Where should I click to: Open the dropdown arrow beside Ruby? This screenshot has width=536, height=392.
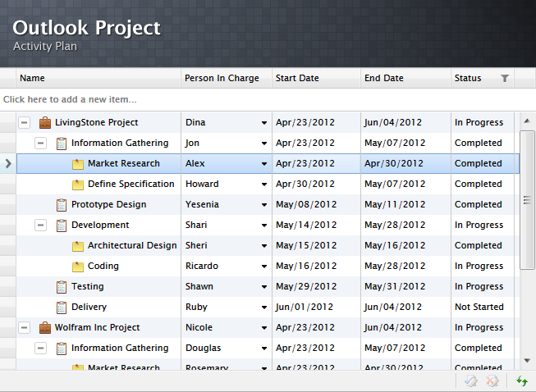point(264,308)
